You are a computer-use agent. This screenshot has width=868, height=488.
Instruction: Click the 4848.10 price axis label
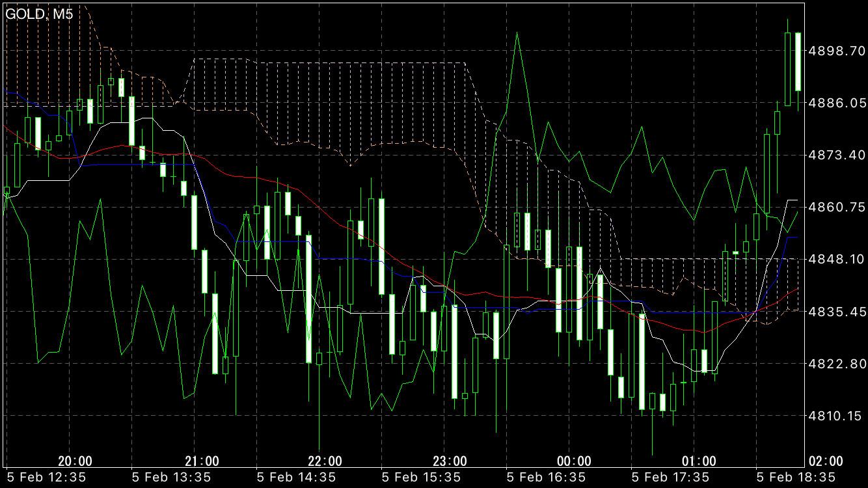(x=835, y=259)
